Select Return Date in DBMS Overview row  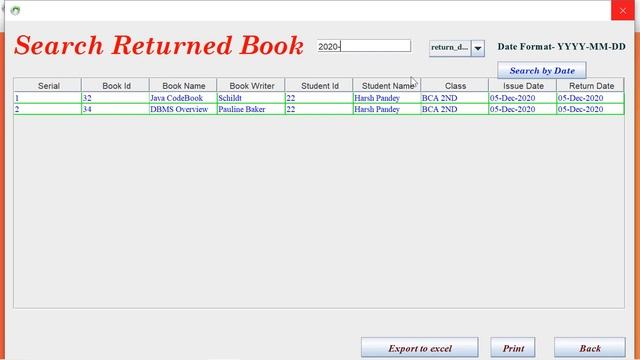[591, 109]
